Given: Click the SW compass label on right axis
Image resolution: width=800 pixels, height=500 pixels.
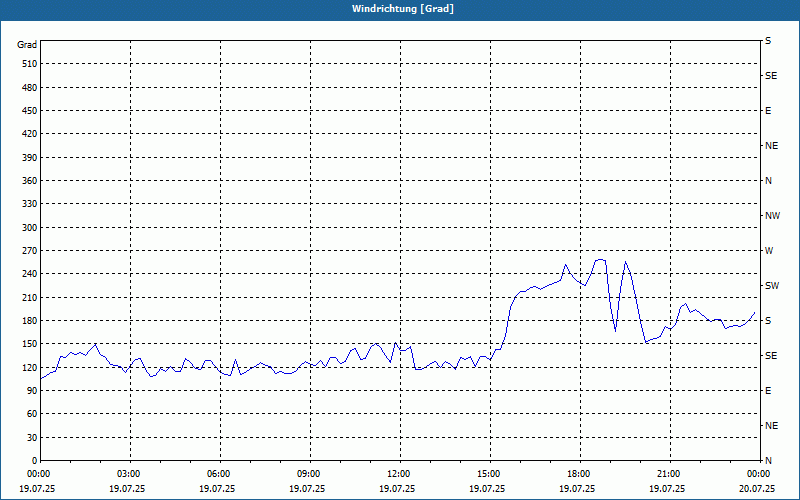Looking at the screenshot, I should coord(772,286).
